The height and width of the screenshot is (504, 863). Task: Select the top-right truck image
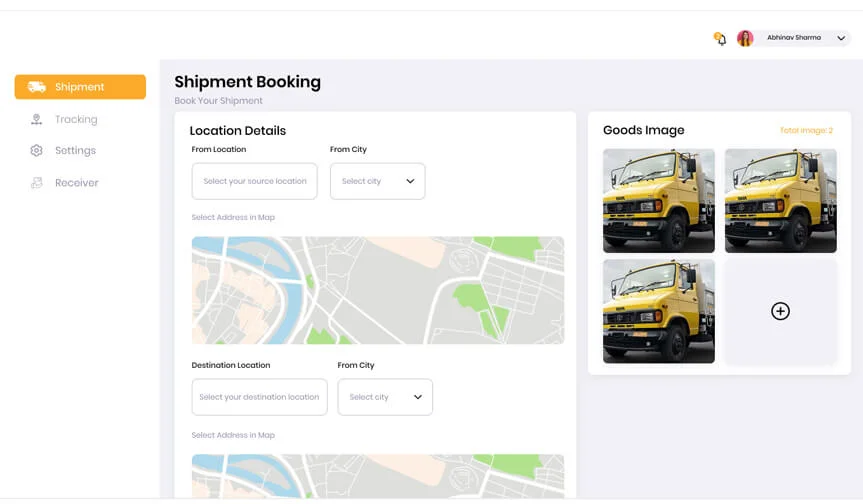pyautogui.click(x=780, y=200)
